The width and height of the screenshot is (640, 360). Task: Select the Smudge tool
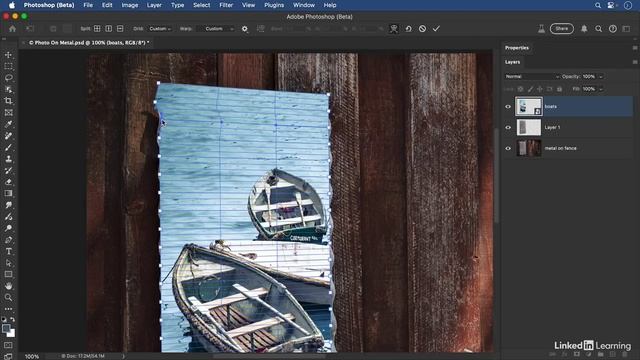pos(8,205)
